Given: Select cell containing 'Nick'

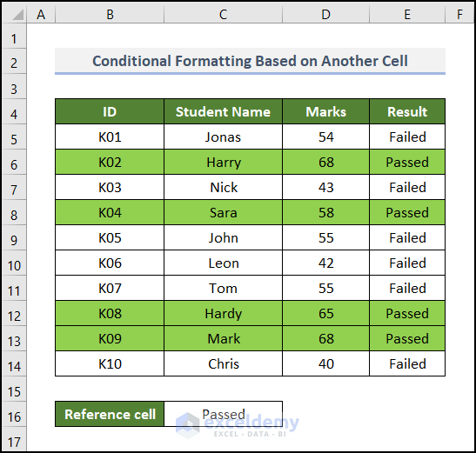Looking at the screenshot, I should click(x=223, y=187).
